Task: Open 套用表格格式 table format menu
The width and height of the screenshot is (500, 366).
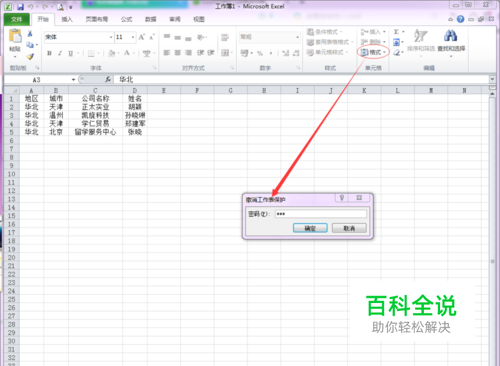Action: coord(329,42)
